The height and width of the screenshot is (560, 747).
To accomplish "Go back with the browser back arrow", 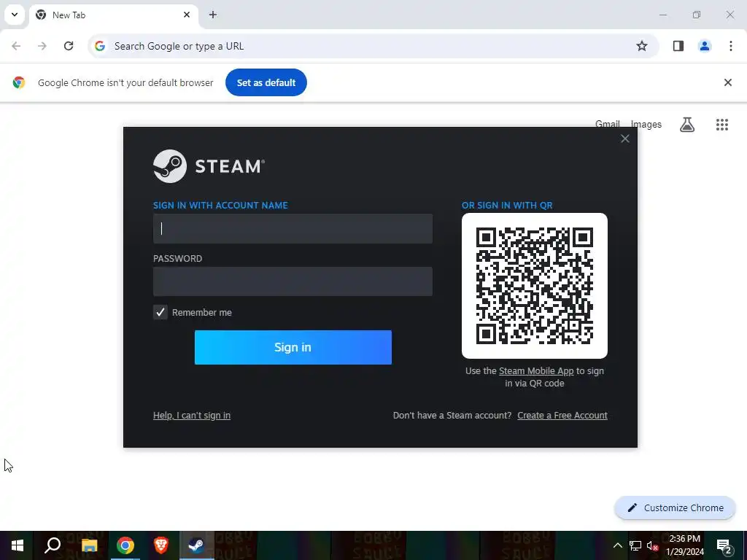I will click(16, 46).
